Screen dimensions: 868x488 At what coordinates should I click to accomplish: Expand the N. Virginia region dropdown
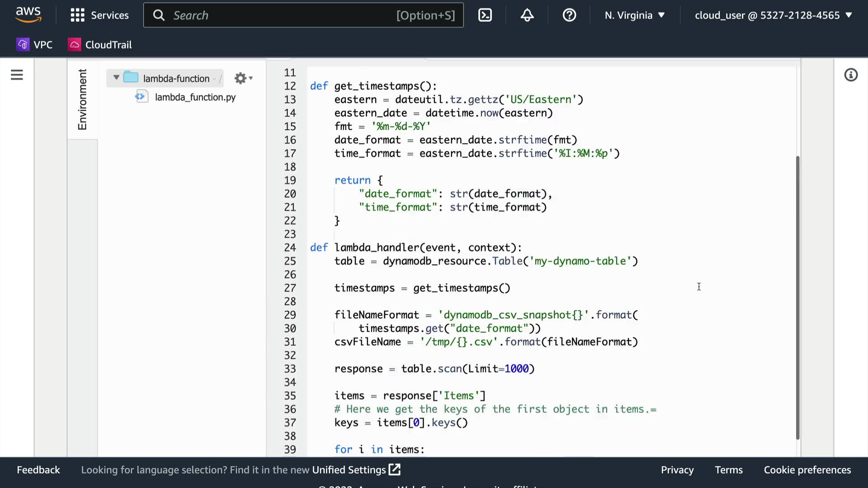tap(635, 15)
